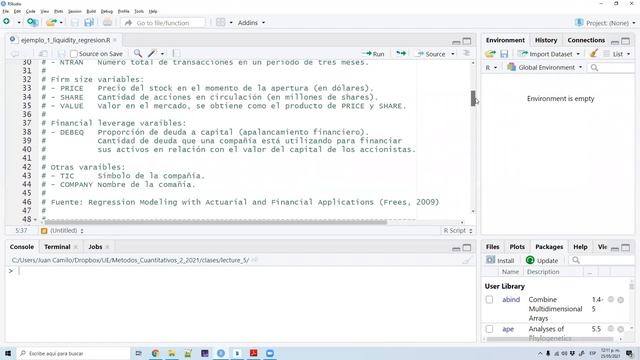Create a new project icon
The image size is (640, 360).
32,22
